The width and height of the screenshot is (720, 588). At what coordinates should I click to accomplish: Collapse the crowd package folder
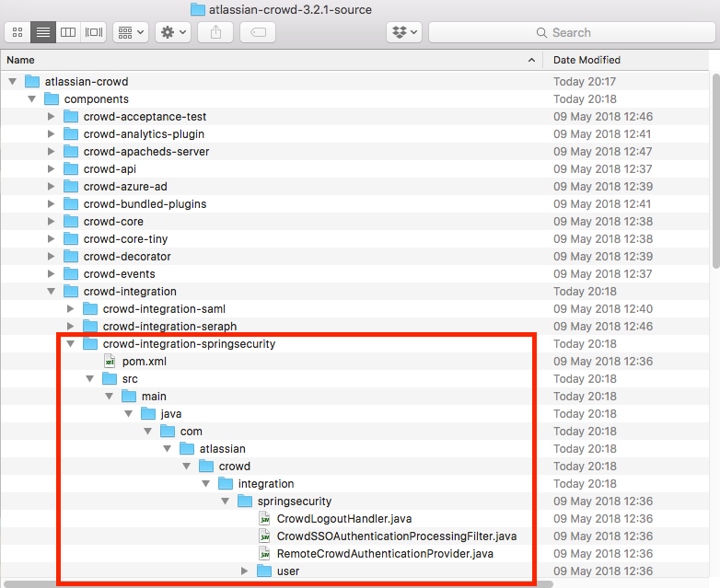(186, 467)
